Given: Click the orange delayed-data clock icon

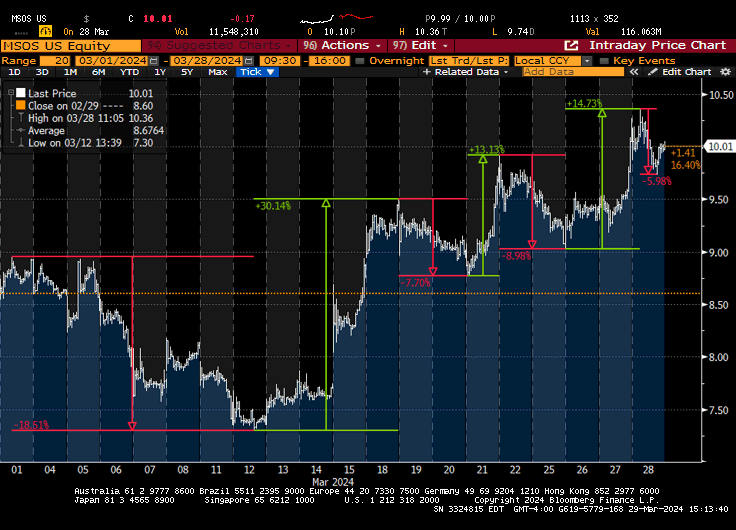Looking at the screenshot, I should [45, 31].
